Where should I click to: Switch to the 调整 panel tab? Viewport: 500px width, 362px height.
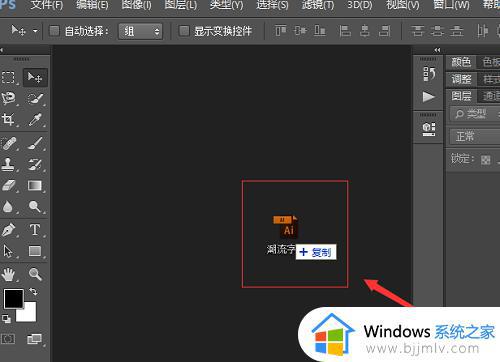pyautogui.click(x=461, y=79)
